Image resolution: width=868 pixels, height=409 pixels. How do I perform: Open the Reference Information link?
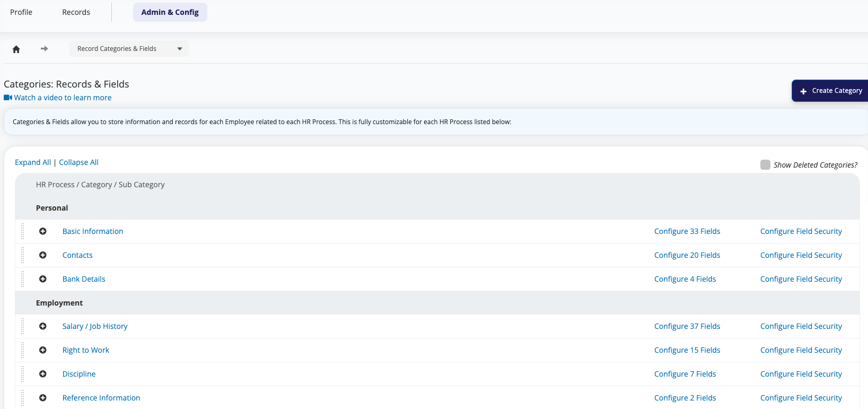[101, 398]
